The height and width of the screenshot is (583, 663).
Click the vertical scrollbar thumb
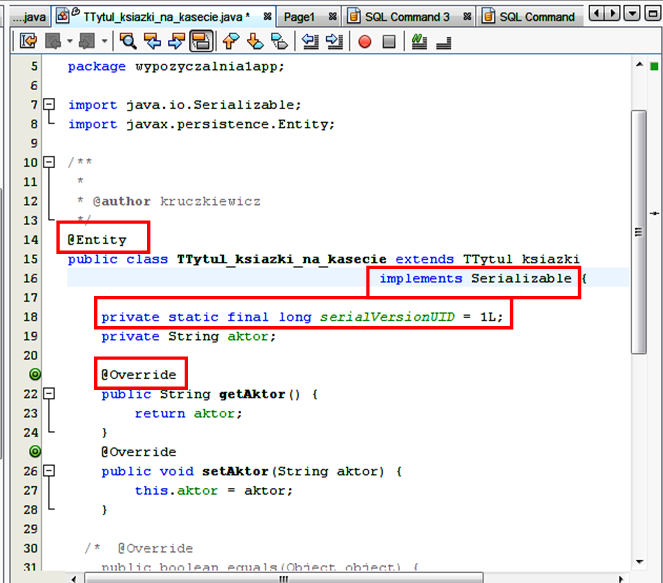pyautogui.click(x=639, y=232)
